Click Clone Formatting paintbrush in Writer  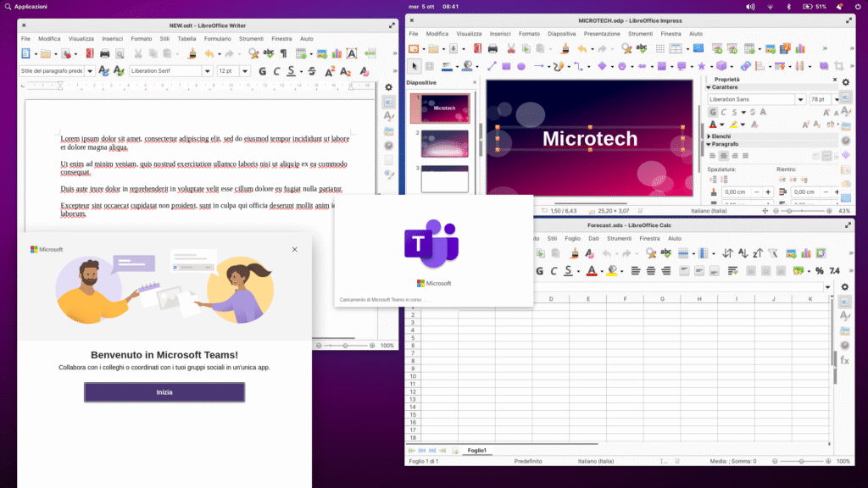(x=192, y=53)
